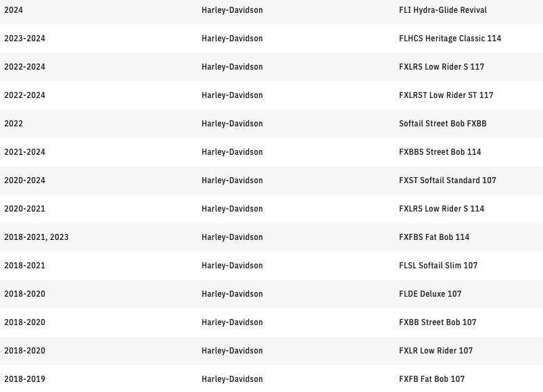
Task: Click Harley-Davidson in the Hydra-Glide Revival row
Action: [232, 10]
